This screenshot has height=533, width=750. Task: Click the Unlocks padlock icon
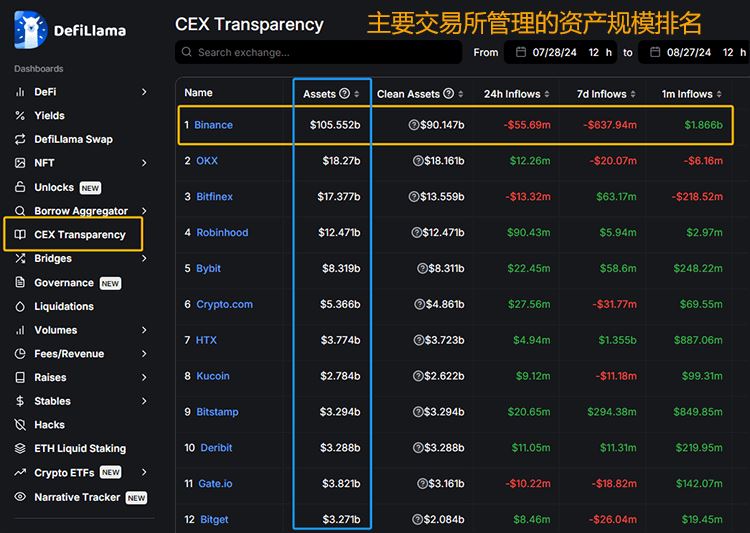(x=20, y=187)
